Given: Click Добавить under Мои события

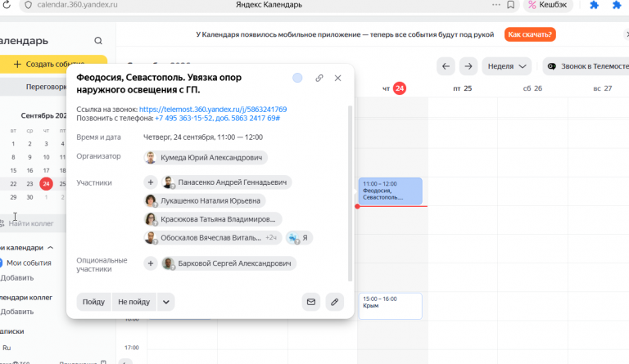Looking at the screenshot, I should point(17,278).
